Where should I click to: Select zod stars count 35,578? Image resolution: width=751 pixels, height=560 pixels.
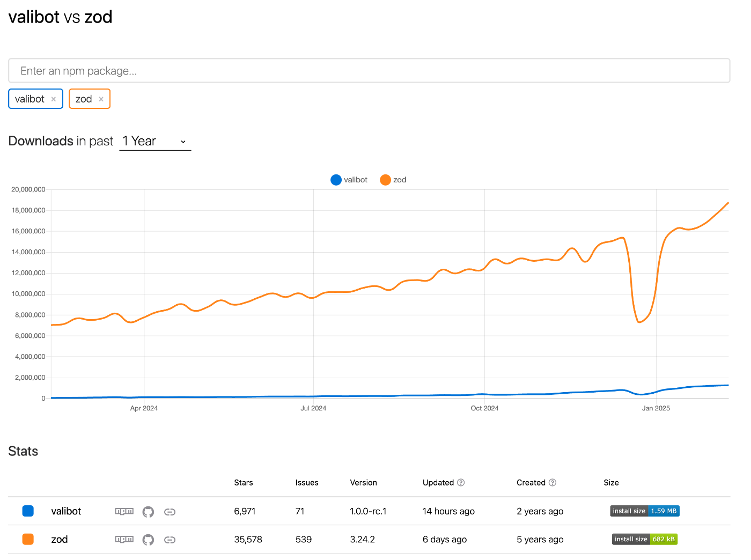tap(248, 539)
